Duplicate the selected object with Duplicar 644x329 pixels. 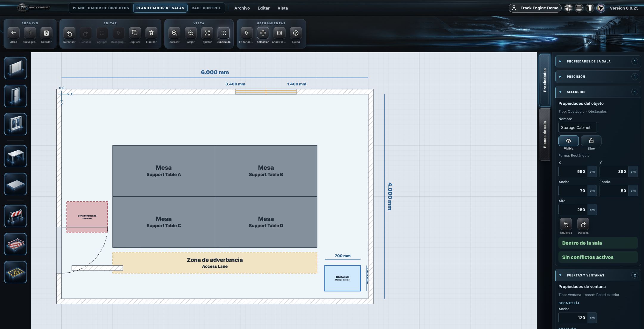[x=135, y=33]
